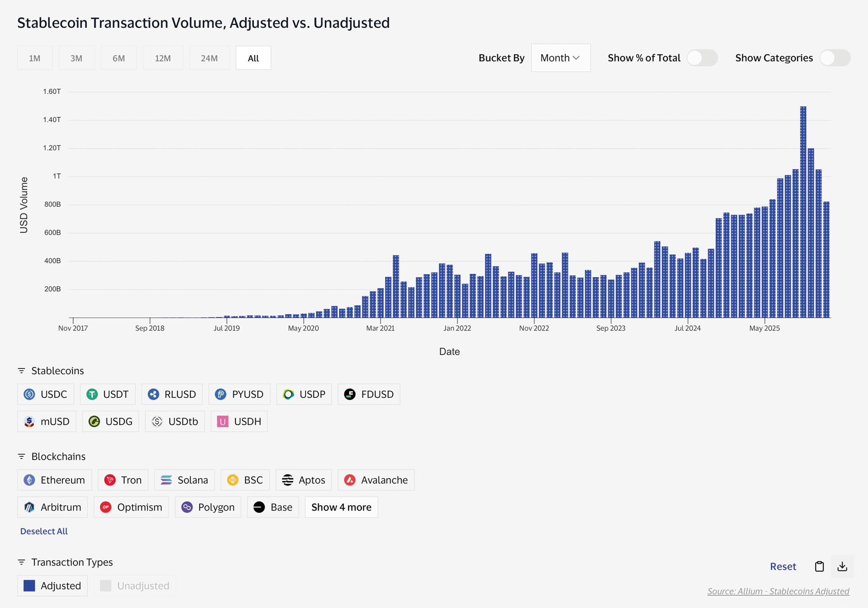Viewport: 868px width, 608px height.
Task: Click the Arbitrum logo icon
Action: [x=29, y=507]
